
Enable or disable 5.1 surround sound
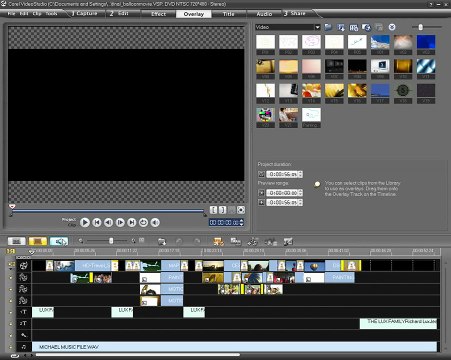pyautogui.click(x=271, y=241)
